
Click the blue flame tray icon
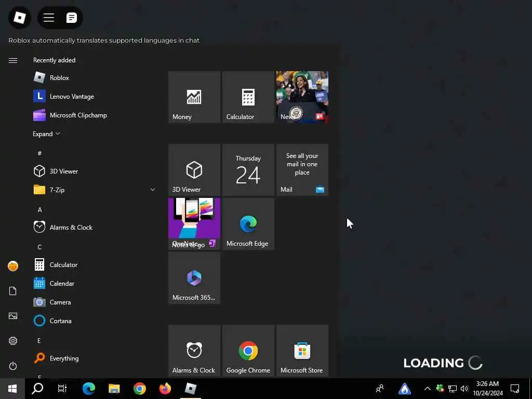pyautogui.click(x=404, y=389)
